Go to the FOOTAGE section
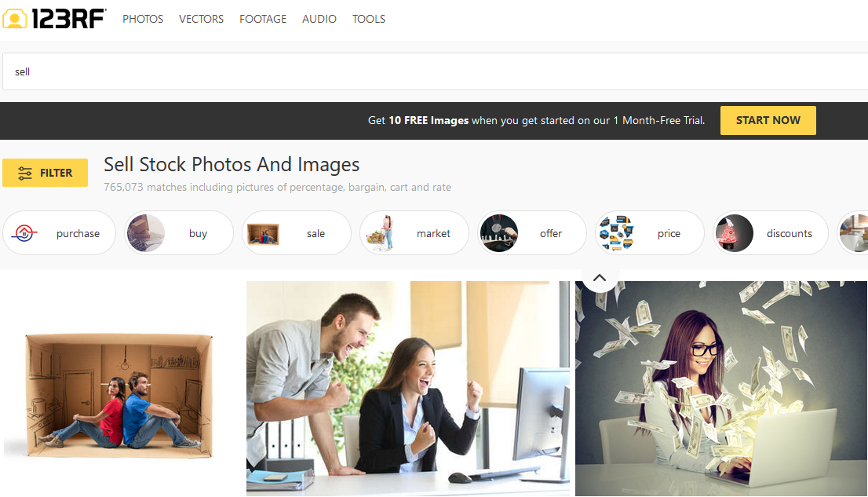This screenshot has height=497, width=868. coord(263,19)
